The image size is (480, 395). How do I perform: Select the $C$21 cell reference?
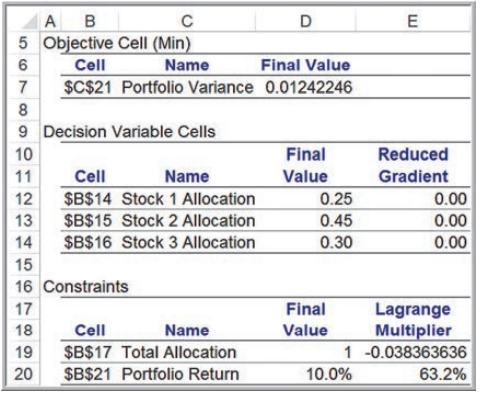[x=88, y=87]
